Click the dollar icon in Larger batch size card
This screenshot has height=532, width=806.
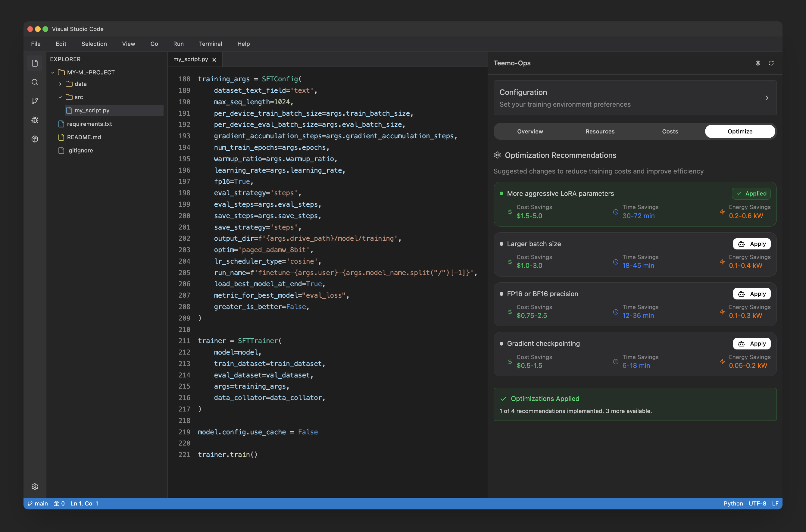click(x=510, y=262)
